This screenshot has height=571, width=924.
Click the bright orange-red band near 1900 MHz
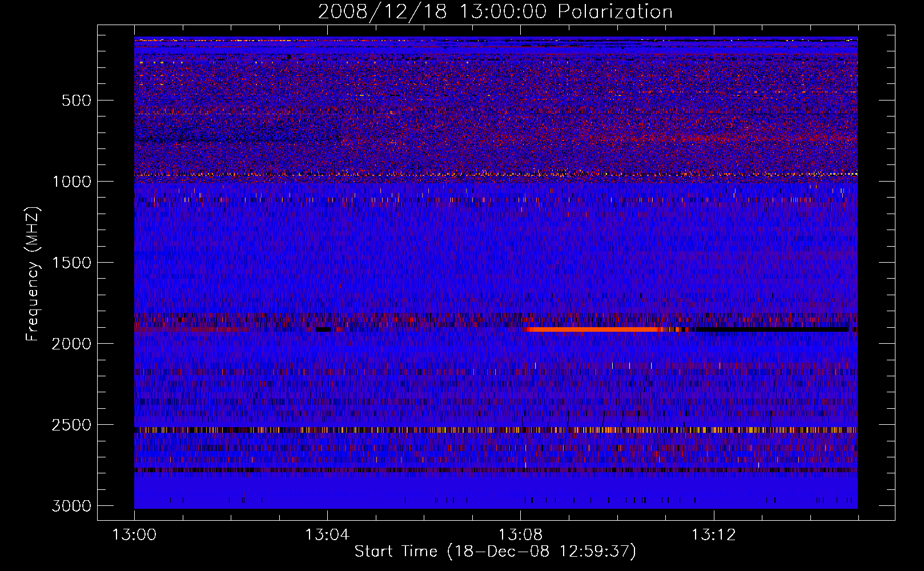[x=591, y=329]
